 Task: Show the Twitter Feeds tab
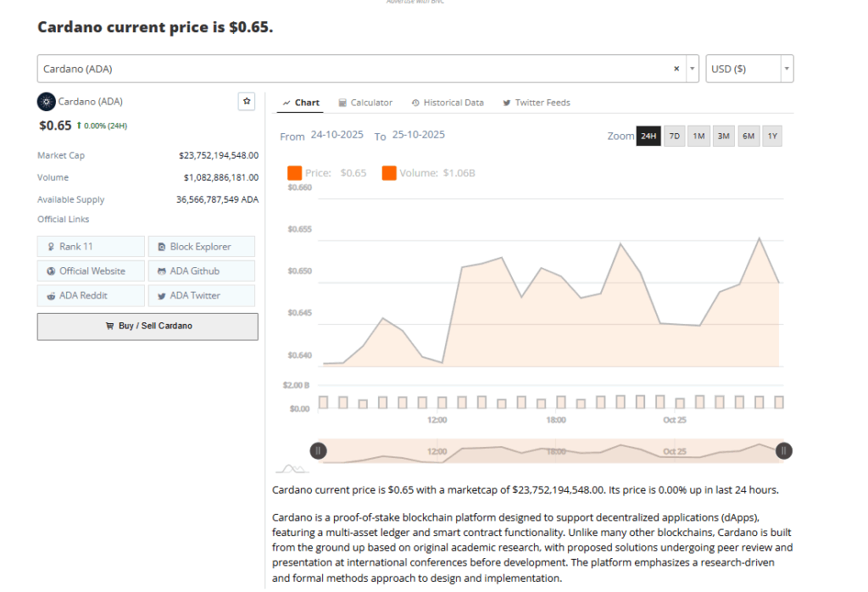(x=537, y=103)
